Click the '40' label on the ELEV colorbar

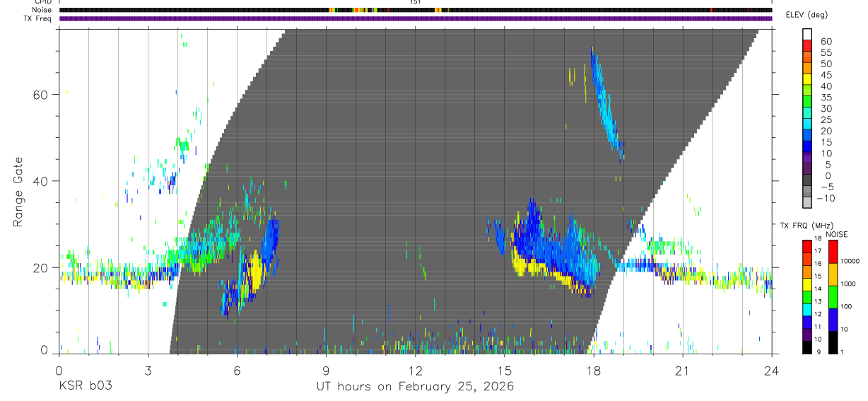tap(826, 86)
